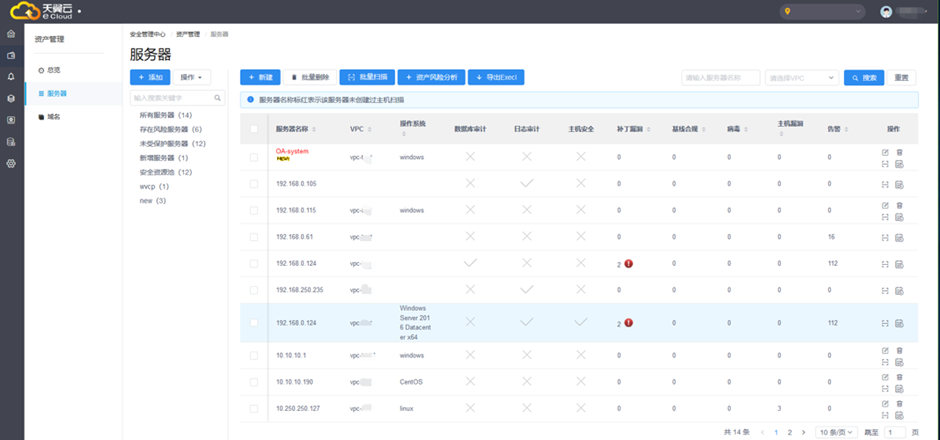This screenshot has width=940, height=440.
Task: Select 域名 in the asset management menu
Action: (54, 117)
